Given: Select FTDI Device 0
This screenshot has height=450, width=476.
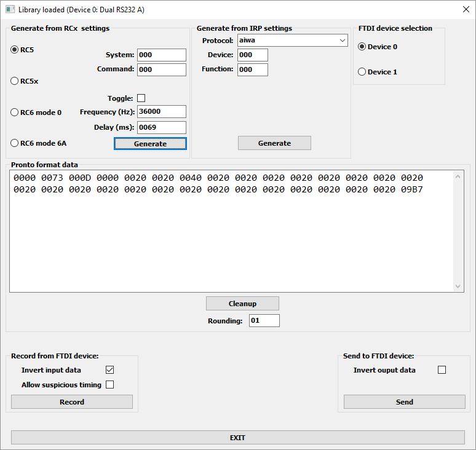Looking at the screenshot, I should coord(362,47).
